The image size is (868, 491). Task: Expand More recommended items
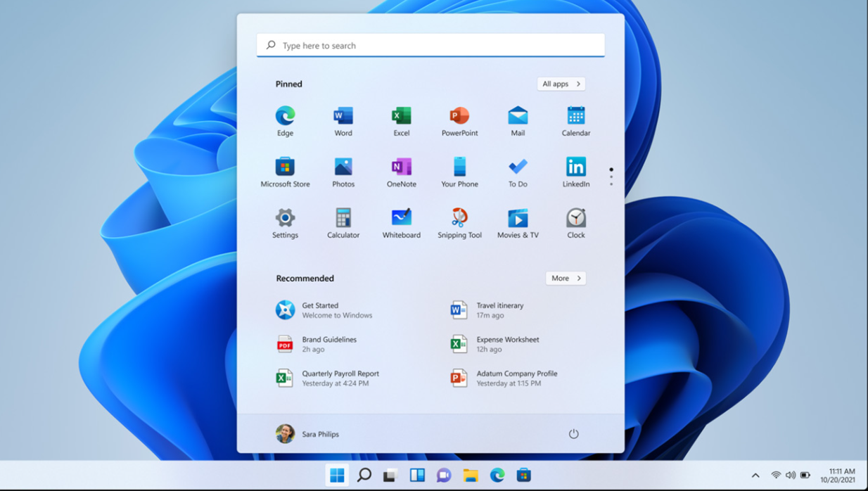click(566, 278)
